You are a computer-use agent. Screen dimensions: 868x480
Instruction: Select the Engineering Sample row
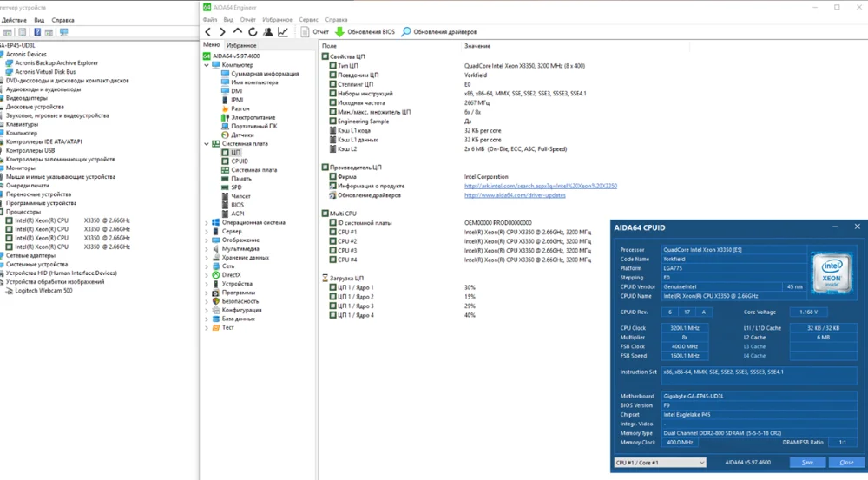tap(363, 122)
